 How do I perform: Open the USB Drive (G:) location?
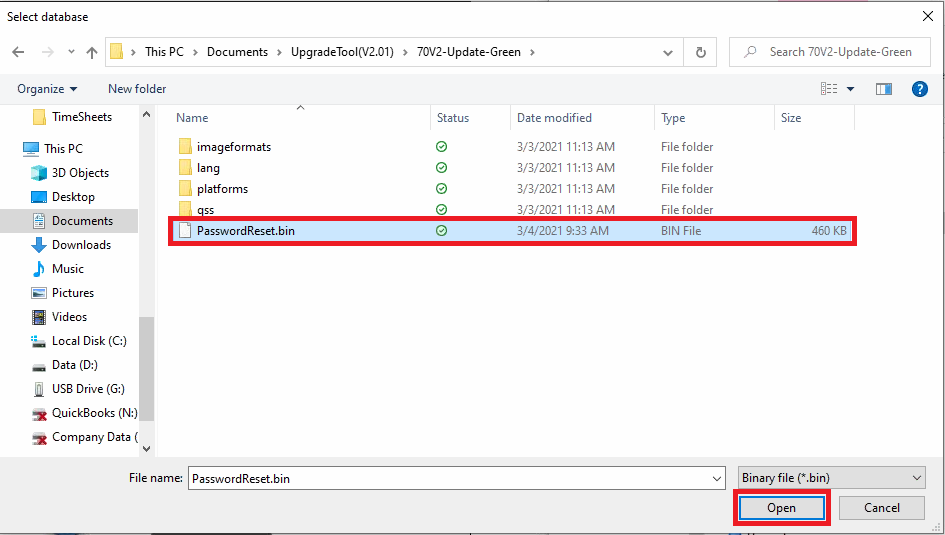(x=88, y=389)
